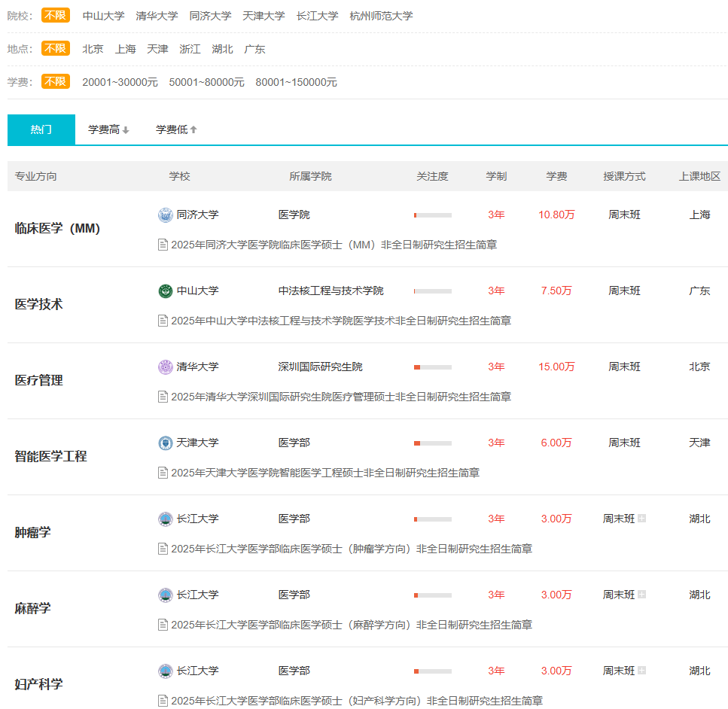Filter location by 浙江
Screen dimensions: 728x709
pyautogui.click(x=190, y=49)
